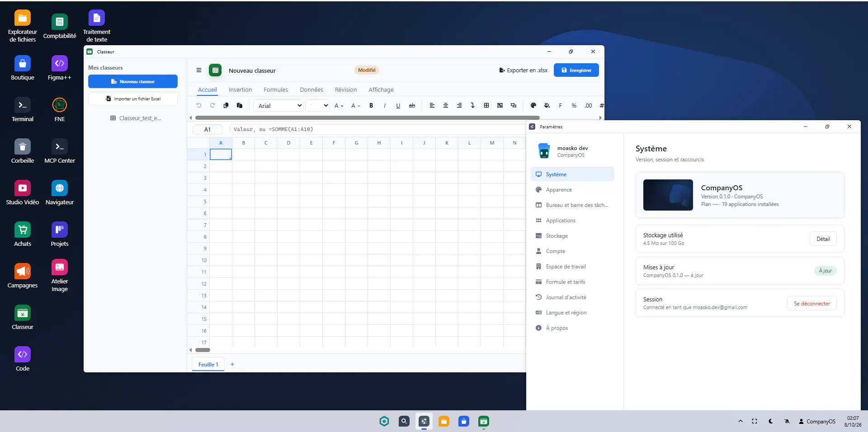
Task: Open the fill color bucket icon
Action: (547, 105)
